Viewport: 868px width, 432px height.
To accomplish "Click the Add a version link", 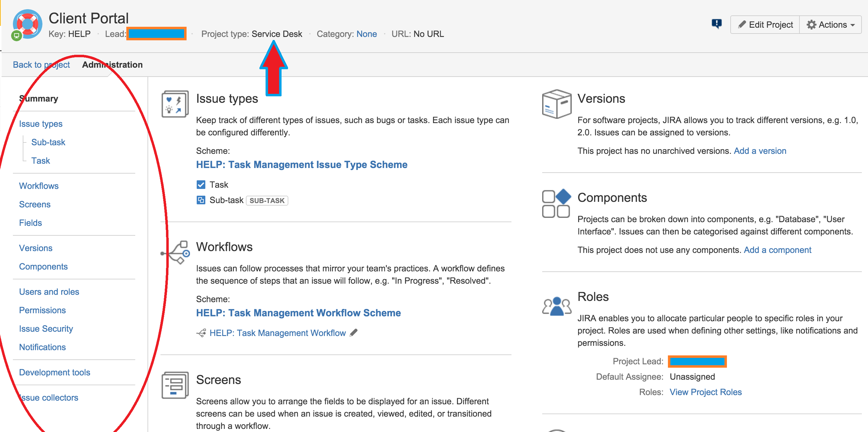I will pos(760,151).
